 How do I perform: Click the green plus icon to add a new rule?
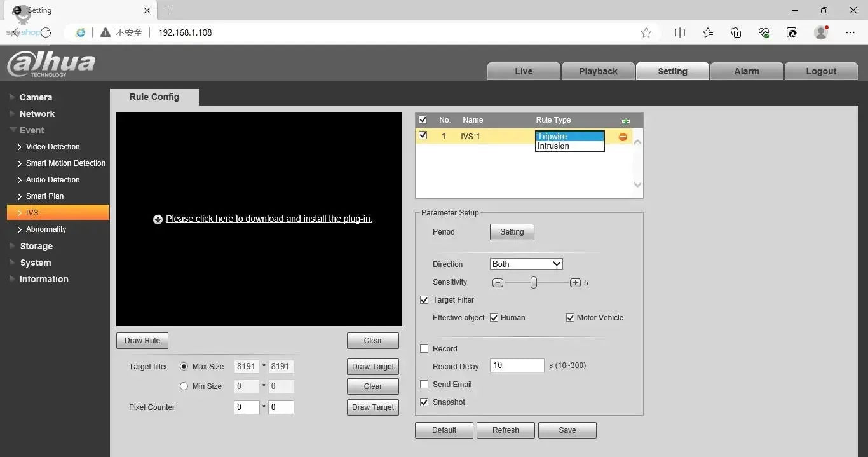point(626,120)
